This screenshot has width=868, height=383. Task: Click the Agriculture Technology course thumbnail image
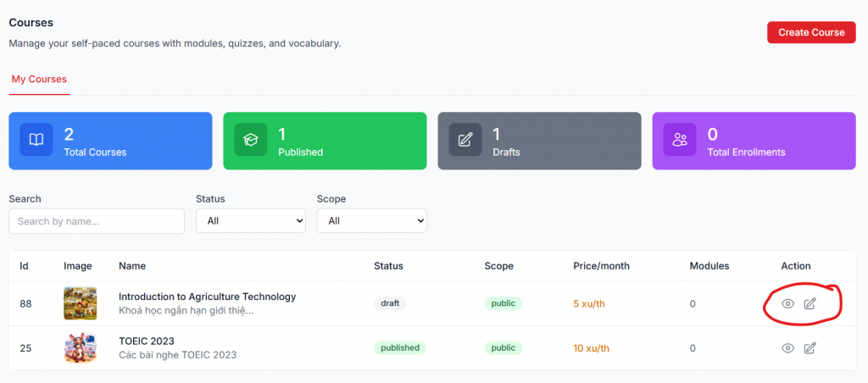(x=80, y=303)
